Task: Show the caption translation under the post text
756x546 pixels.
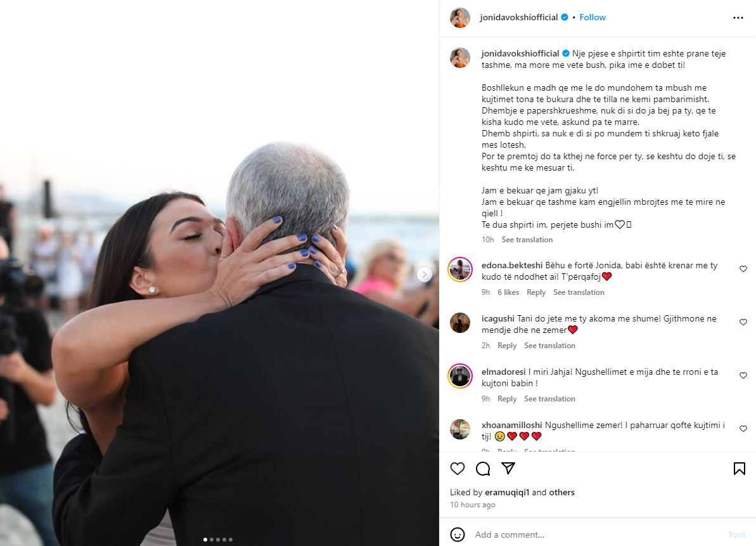Action: (527, 239)
